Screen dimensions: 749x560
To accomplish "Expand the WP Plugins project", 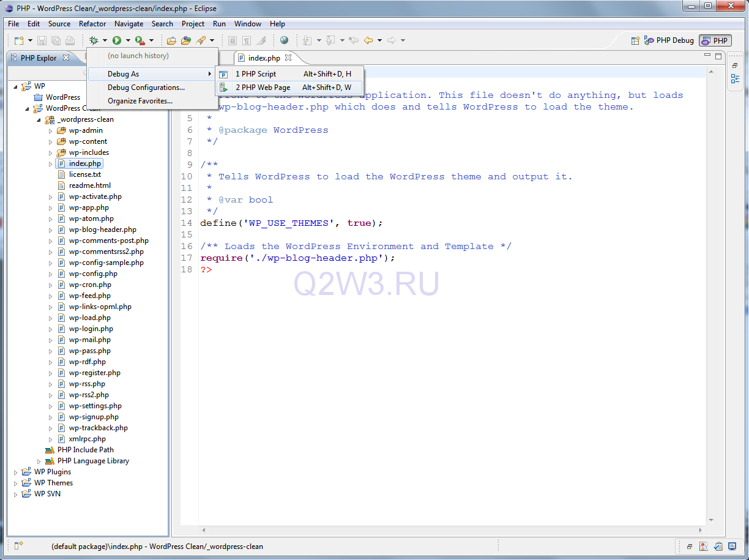I will pos(16,472).
